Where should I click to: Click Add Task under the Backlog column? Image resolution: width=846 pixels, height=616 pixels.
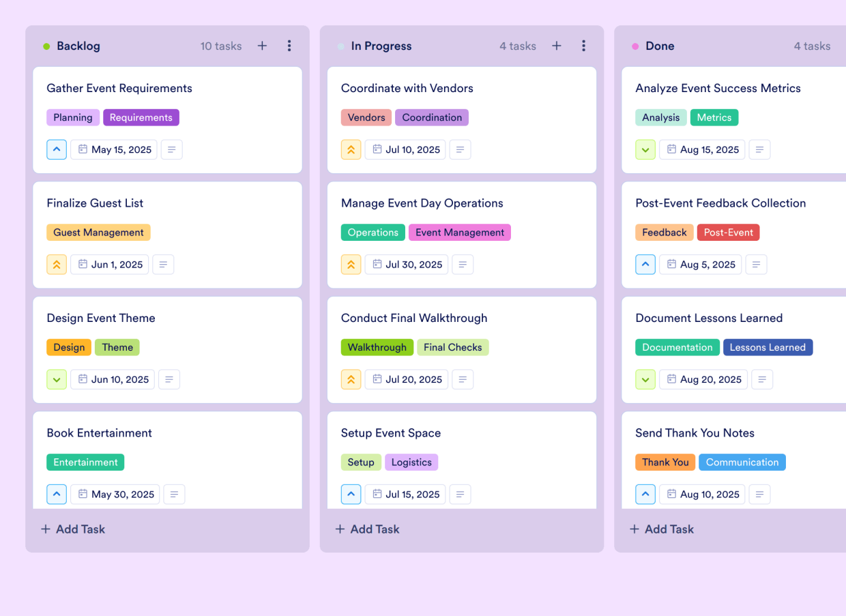click(x=72, y=529)
